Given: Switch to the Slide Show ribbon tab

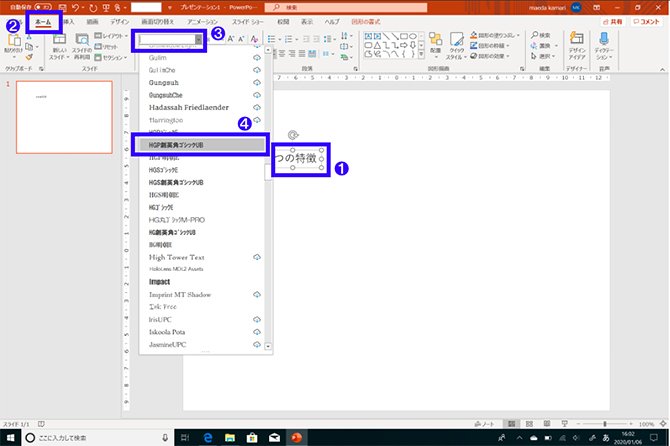Looking at the screenshot, I should [x=248, y=22].
